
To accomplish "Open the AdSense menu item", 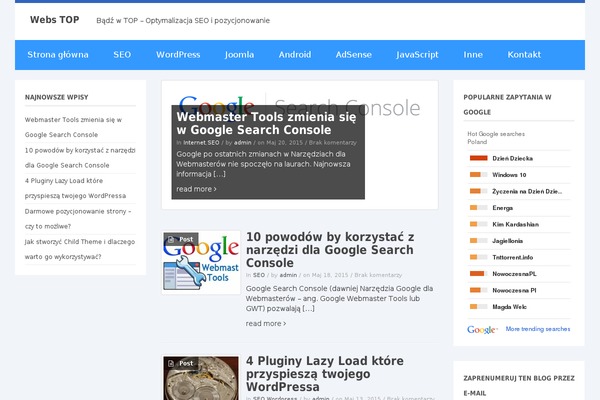I will click(352, 55).
